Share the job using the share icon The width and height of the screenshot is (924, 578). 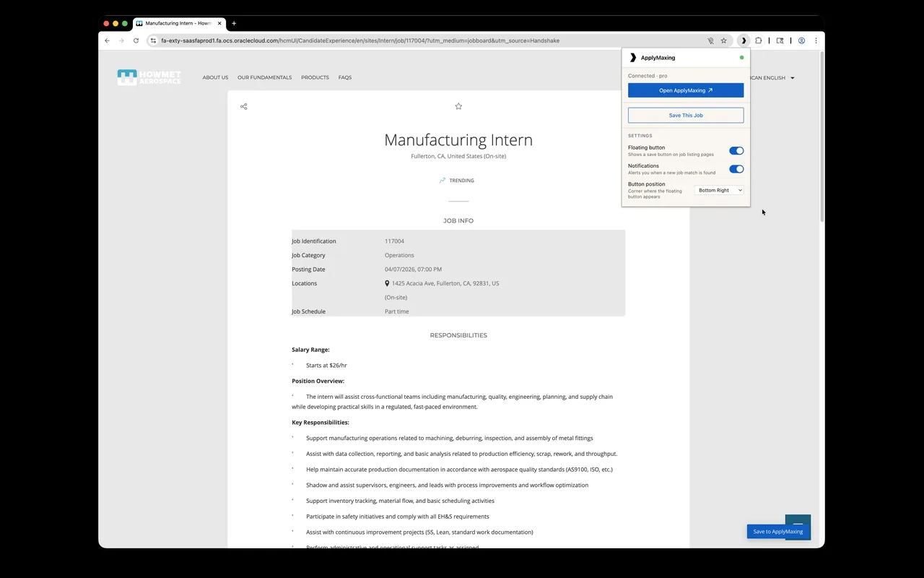[243, 106]
